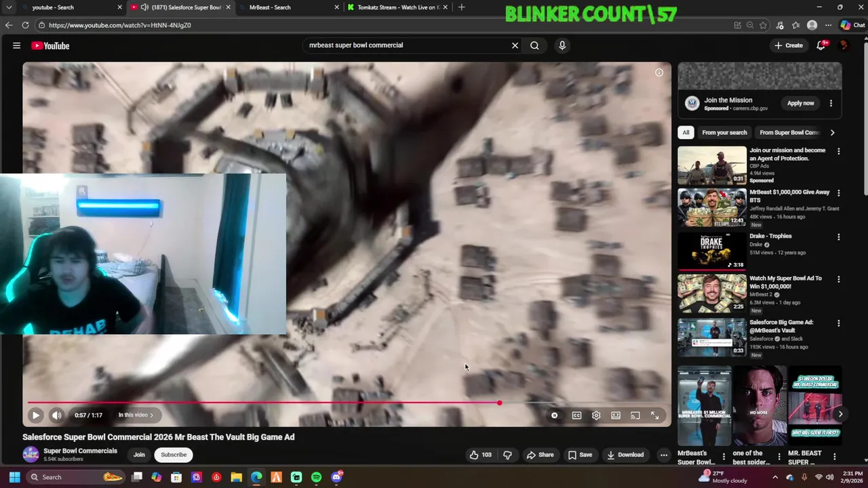This screenshot has height=488, width=868.
Task: Open menu for the Salesforce Big Game Ad
Action: [x=838, y=323]
